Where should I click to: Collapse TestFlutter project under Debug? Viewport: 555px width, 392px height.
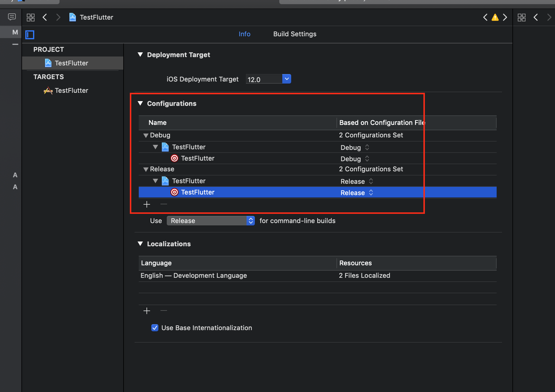[x=155, y=147]
